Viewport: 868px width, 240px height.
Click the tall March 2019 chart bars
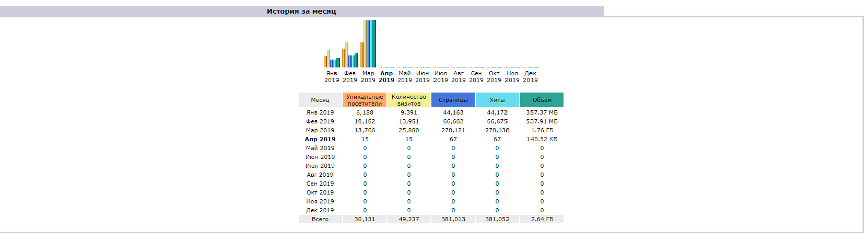(x=369, y=44)
